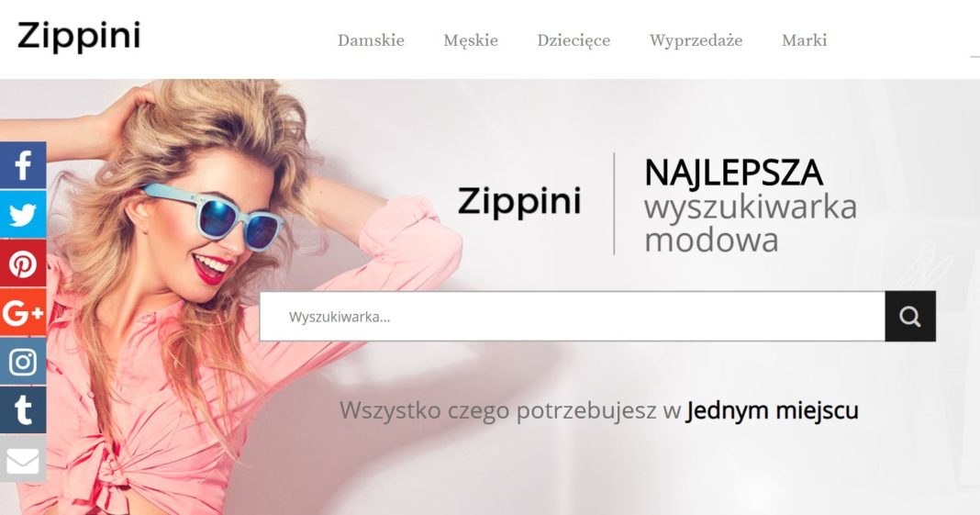Screen dimensions: 980x515
Task: Click the Twitter bird share icon
Action: 23,215
